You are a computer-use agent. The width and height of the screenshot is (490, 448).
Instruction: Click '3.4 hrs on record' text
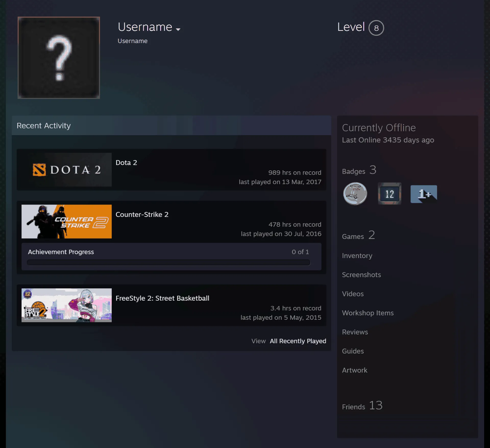(296, 308)
